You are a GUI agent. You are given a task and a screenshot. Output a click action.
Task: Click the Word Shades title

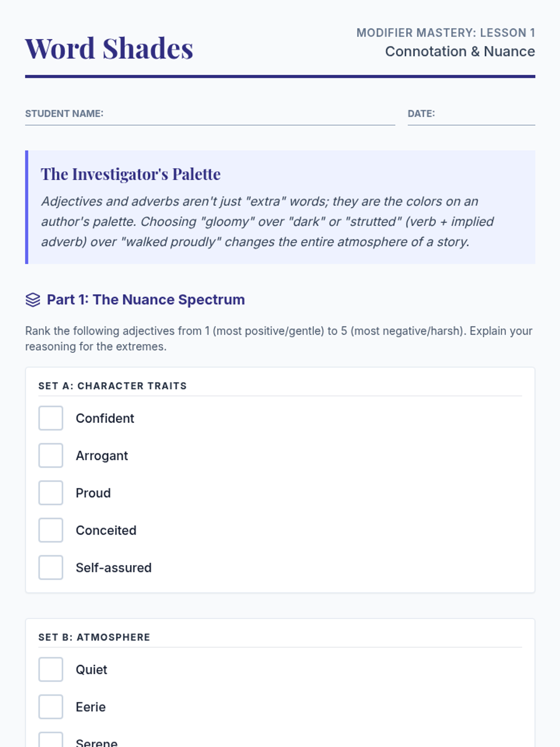(109, 49)
